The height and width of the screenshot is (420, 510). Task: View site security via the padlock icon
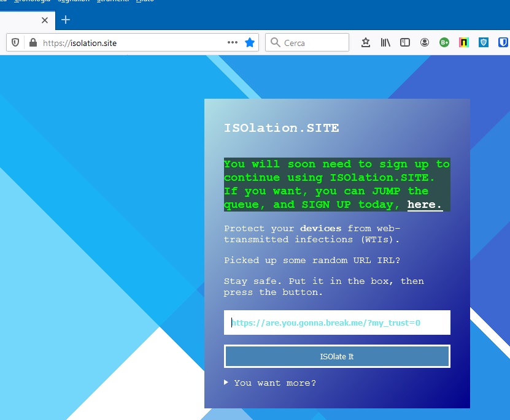[x=33, y=42]
